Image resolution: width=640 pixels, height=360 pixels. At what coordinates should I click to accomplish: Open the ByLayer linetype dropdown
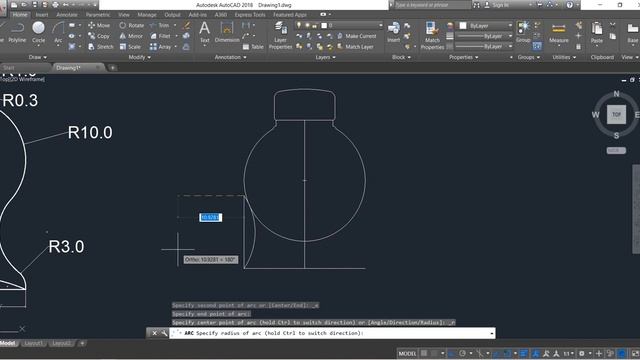coord(510,47)
